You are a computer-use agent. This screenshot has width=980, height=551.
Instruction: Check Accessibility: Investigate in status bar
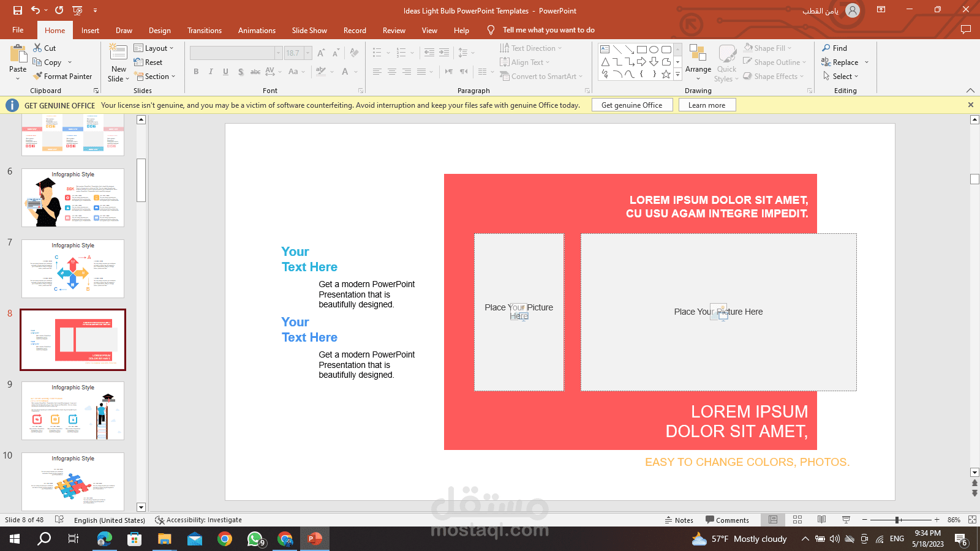click(x=198, y=520)
